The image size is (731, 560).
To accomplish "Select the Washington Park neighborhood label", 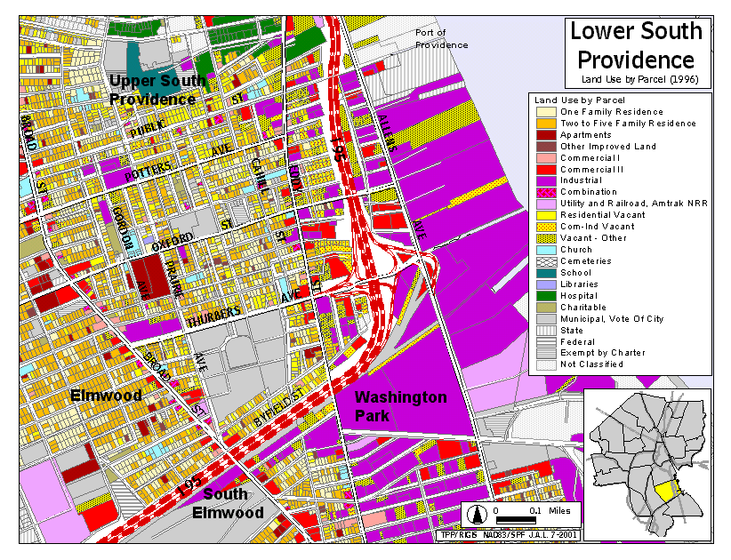I will pyautogui.click(x=400, y=406).
